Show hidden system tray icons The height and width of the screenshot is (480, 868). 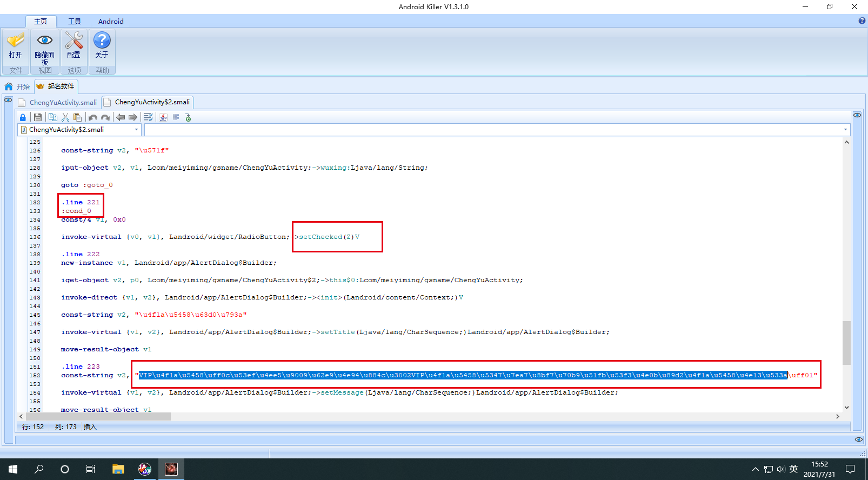tap(755, 469)
